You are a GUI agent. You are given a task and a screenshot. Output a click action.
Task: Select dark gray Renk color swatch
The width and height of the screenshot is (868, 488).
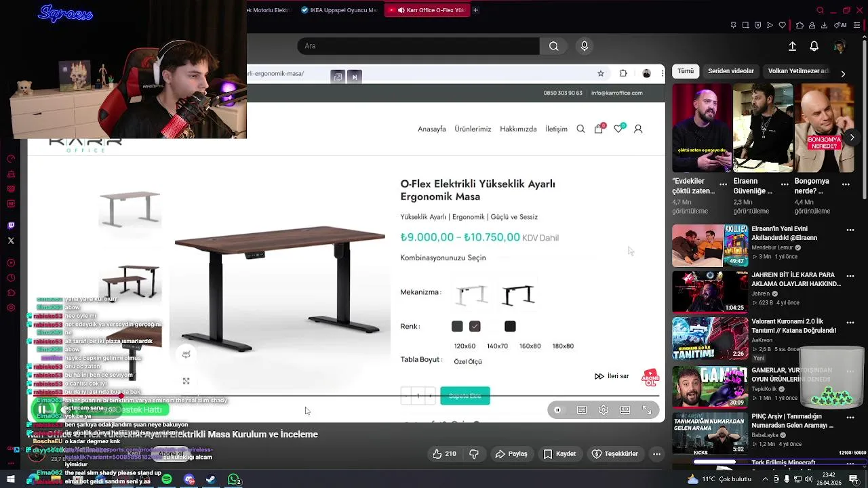(457, 327)
